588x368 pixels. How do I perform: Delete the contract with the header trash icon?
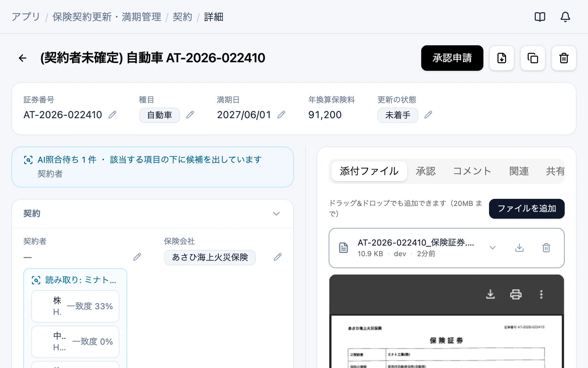(564, 58)
